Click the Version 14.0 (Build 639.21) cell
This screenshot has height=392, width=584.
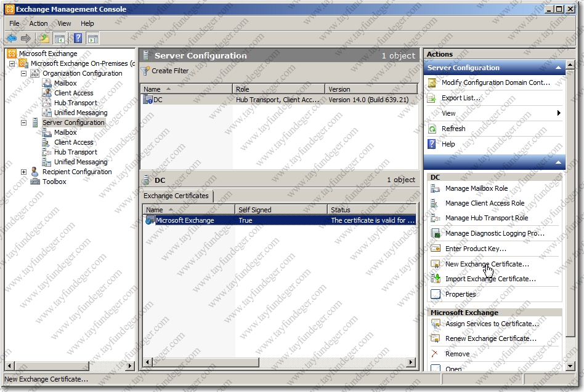tap(368, 100)
